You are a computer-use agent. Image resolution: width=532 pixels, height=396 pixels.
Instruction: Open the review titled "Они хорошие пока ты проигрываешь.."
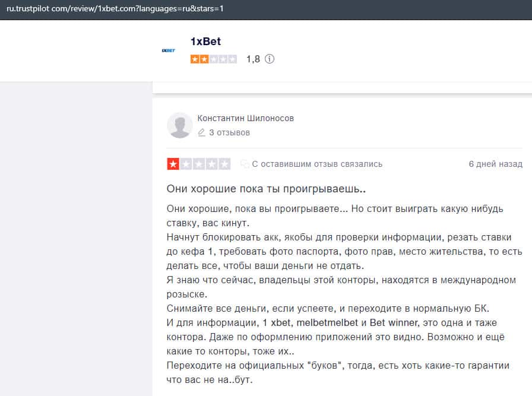pyautogui.click(x=266, y=189)
